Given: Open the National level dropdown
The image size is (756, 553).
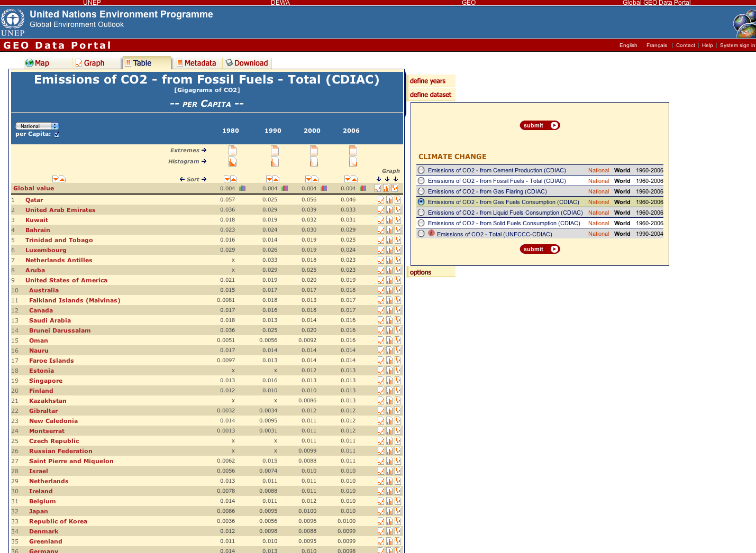Looking at the screenshot, I should 37,126.
